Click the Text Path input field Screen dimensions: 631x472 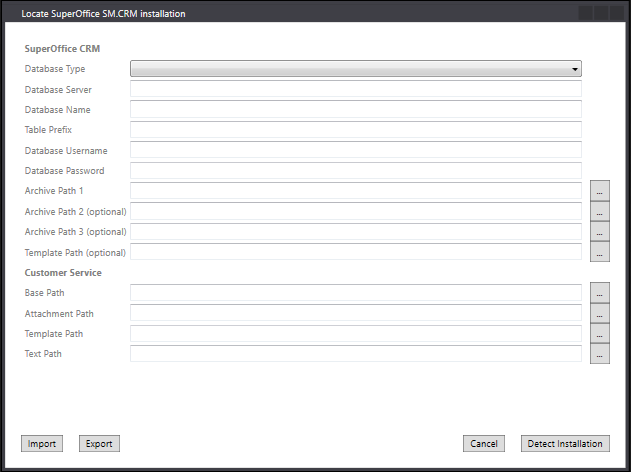[x=356, y=354]
